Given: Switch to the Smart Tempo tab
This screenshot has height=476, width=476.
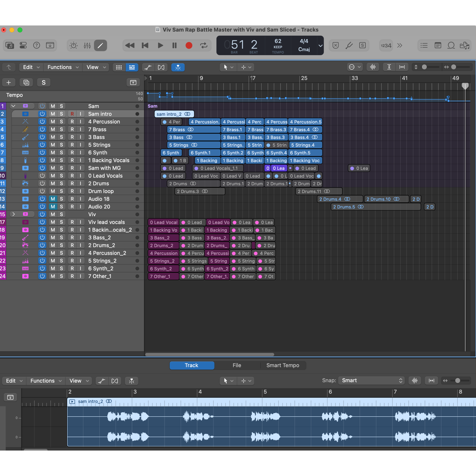Looking at the screenshot, I should pos(283,365).
